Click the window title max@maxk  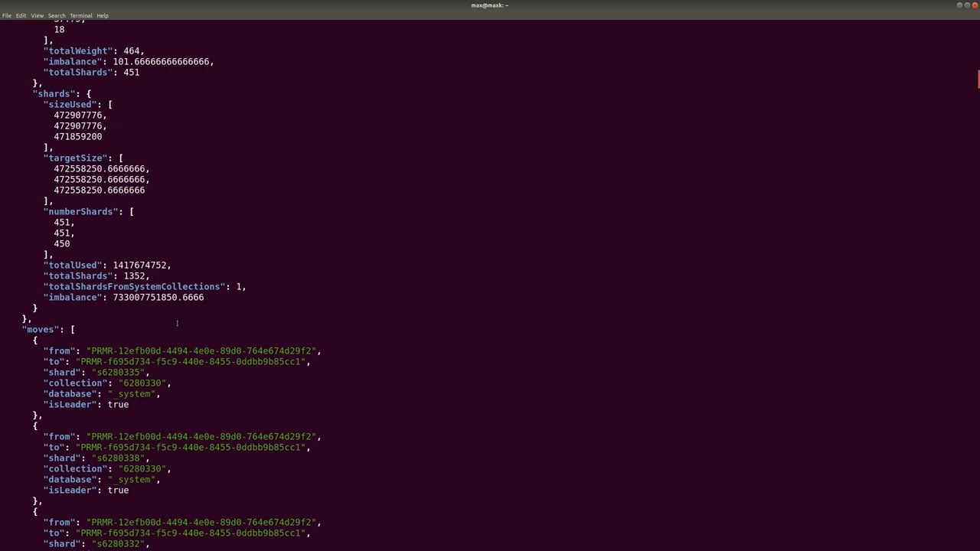coord(489,5)
